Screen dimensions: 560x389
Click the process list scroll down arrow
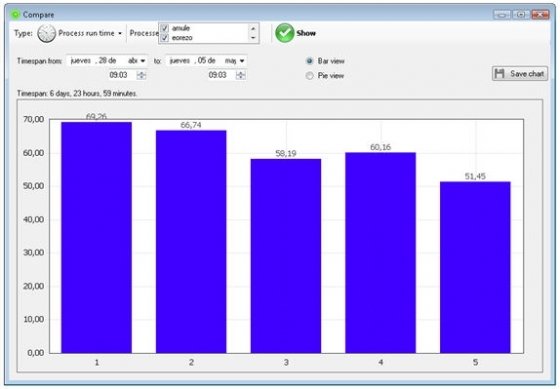253,38
